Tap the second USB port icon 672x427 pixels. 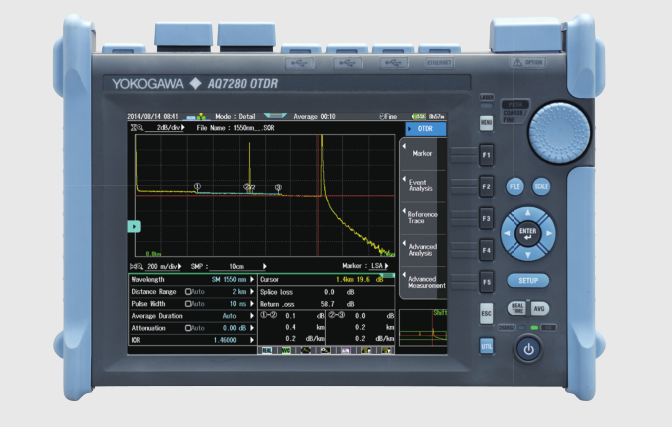pos(347,63)
